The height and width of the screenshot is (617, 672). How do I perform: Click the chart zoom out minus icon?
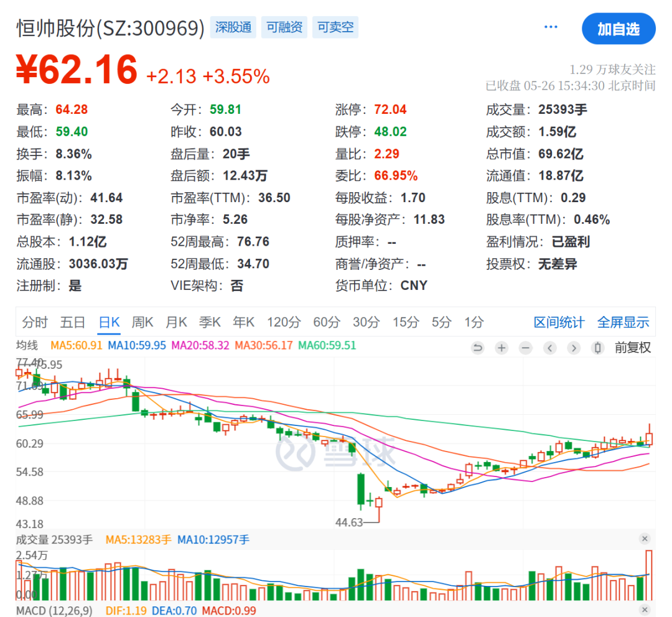tap(525, 348)
